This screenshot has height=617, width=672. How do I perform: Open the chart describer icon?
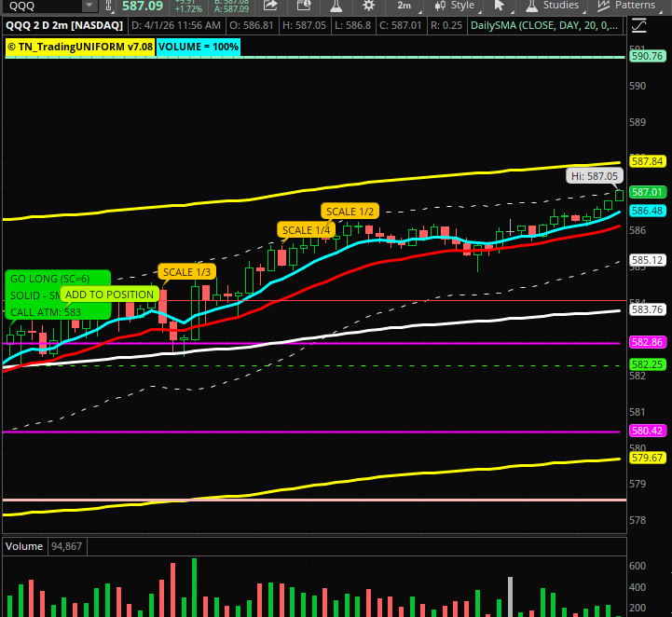pos(304,6)
